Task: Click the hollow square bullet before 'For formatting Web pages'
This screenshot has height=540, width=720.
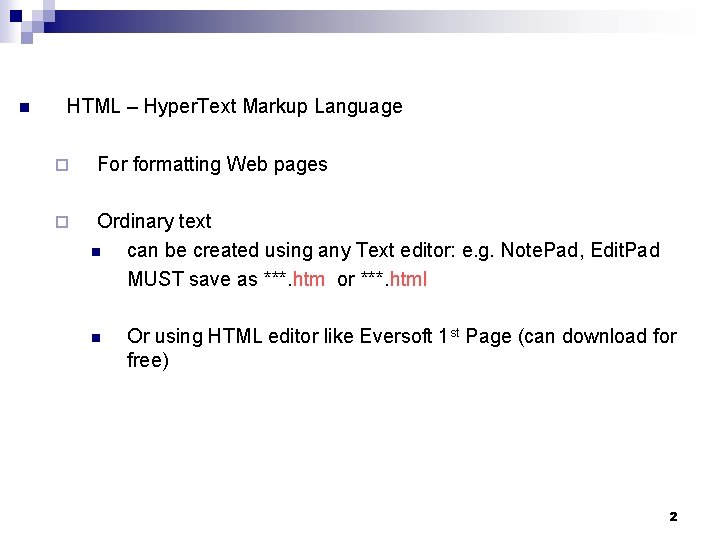Action: tap(62, 165)
